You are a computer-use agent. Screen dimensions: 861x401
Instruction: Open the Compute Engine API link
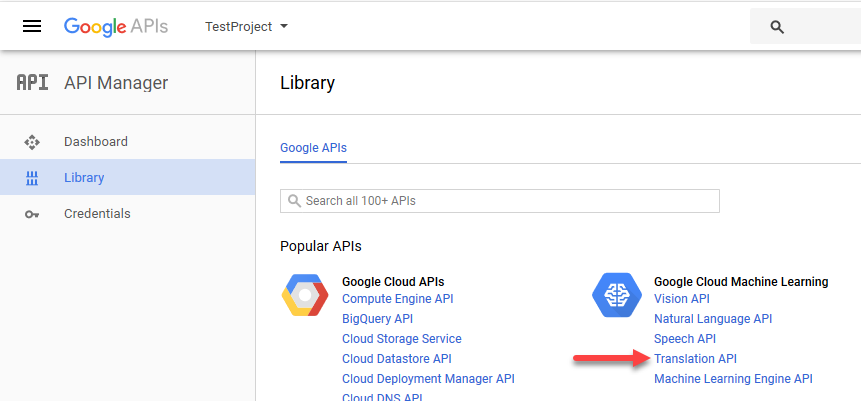click(398, 299)
